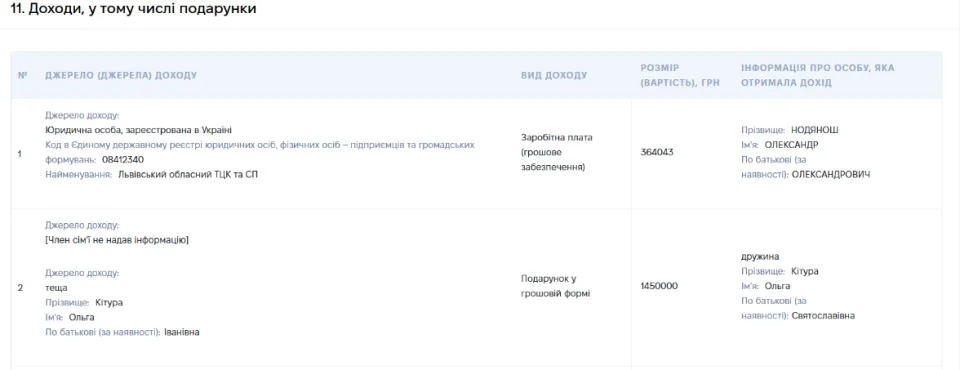Click the word "дружина" in recipient column
Screen dimensions: 960x370
click(x=760, y=256)
